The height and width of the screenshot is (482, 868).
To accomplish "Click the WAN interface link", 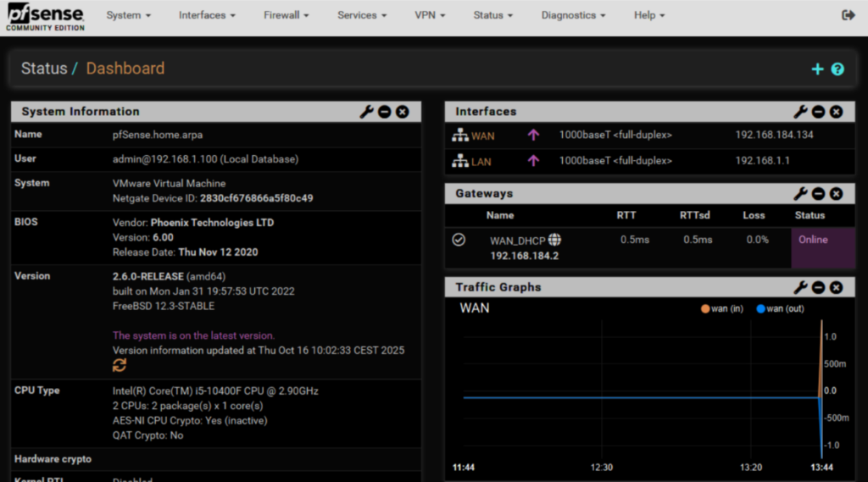I will click(482, 136).
